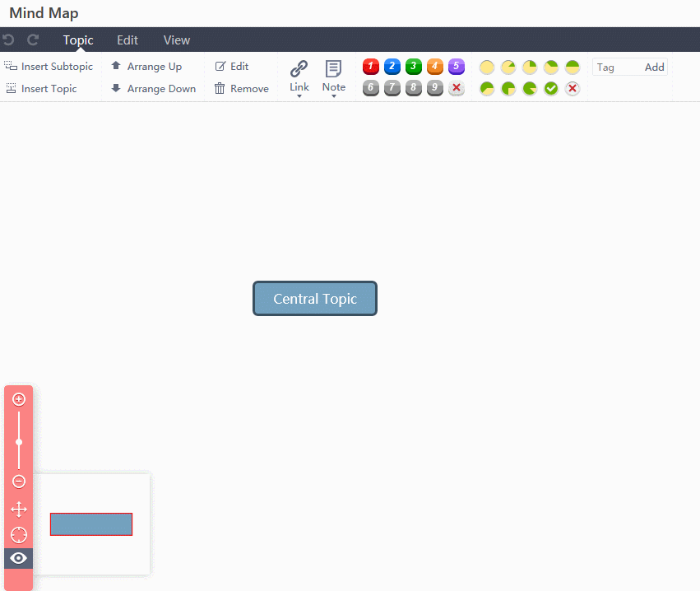Toggle navigator preview eye icon

pyautogui.click(x=19, y=558)
